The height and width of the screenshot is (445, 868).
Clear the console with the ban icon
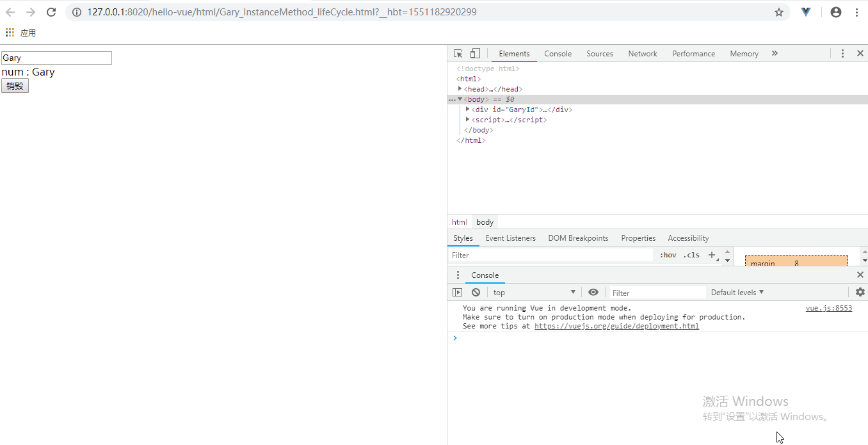pyautogui.click(x=476, y=292)
